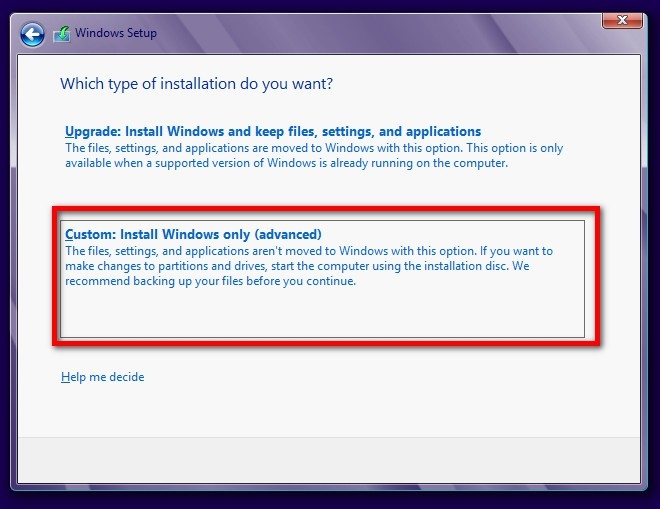The image size is (660, 509).
Task: Click white space below Help me decide
Action: click(330, 412)
